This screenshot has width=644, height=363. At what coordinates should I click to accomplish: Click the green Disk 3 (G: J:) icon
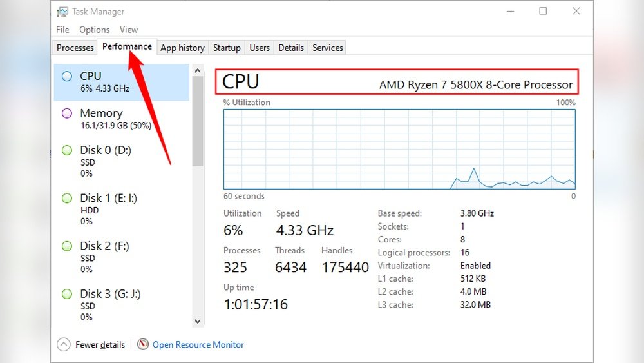67,294
